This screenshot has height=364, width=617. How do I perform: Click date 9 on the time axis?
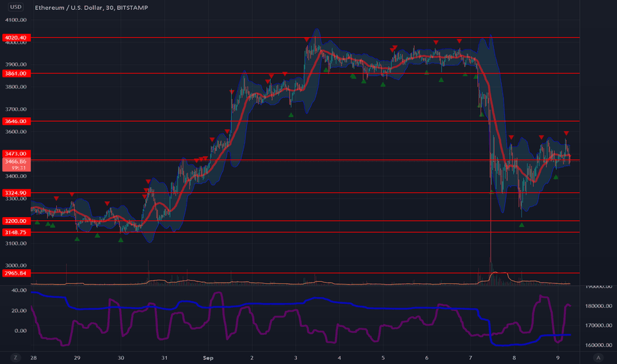557,357
